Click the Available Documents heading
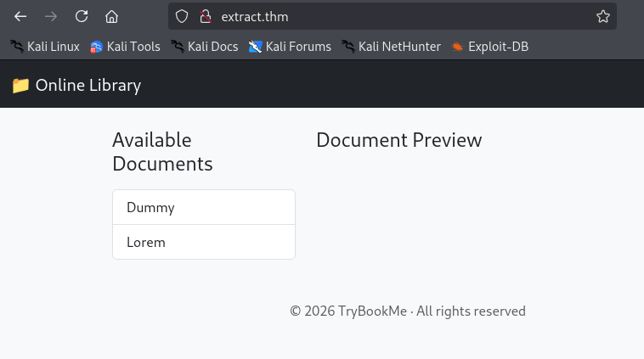644x359 pixels. (x=162, y=152)
